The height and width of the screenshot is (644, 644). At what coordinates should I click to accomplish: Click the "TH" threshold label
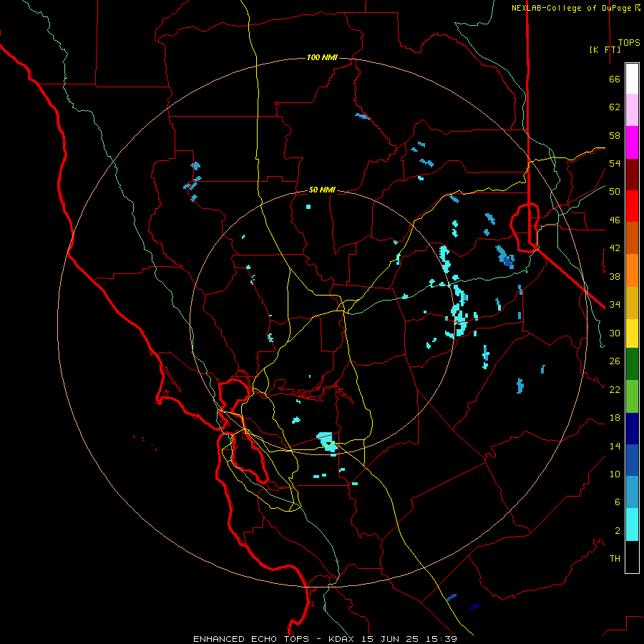615,559
